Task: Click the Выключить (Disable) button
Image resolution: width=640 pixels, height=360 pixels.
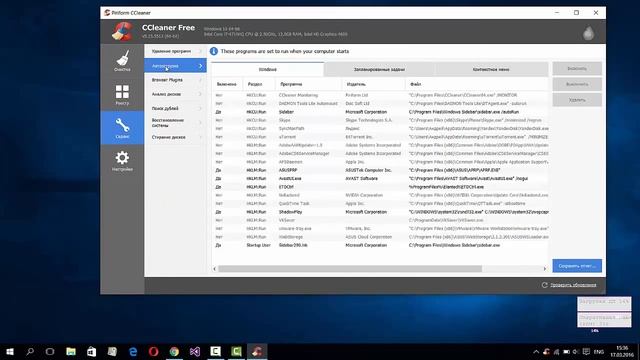Action: pos(577,84)
